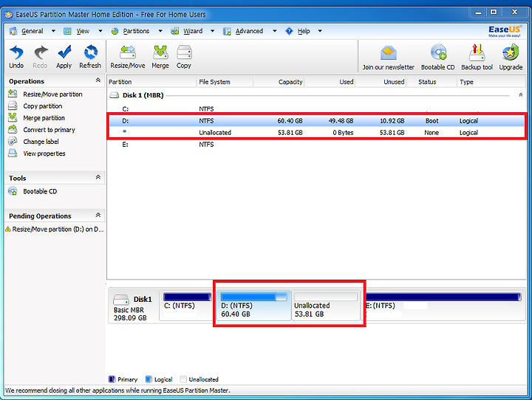Click the Upgrade star icon
Image resolution: width=532 pixels, height=400 pixels.
pyautogui.click(x=511, y=53)
